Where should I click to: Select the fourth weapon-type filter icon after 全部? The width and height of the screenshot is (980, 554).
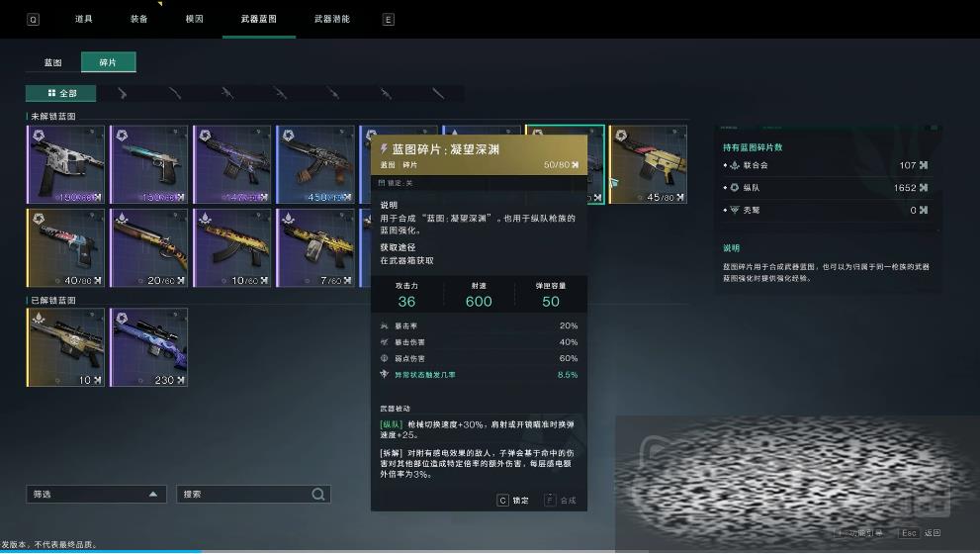(281, 94)
